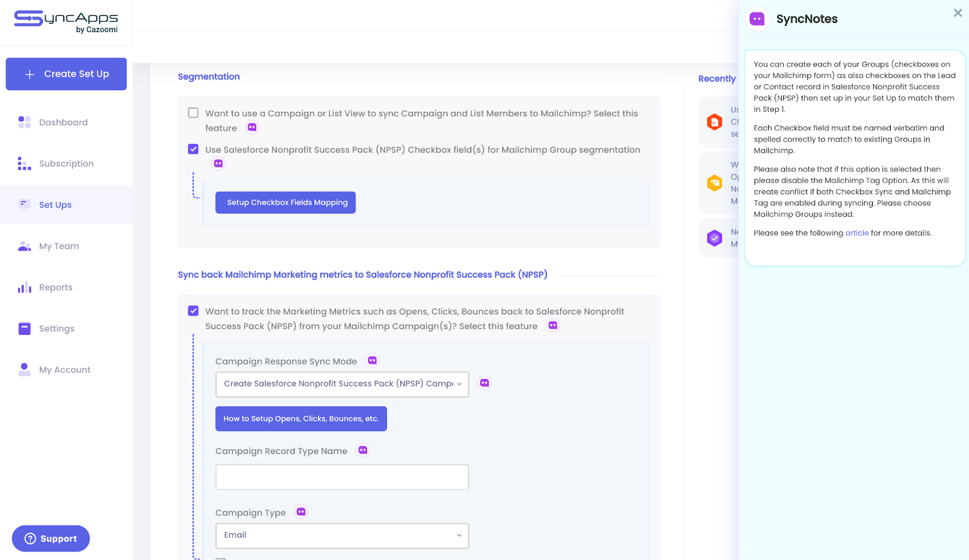The image size is (969, 560).
Task: Open the Subscription menu item
Action: tap(66, 163)
